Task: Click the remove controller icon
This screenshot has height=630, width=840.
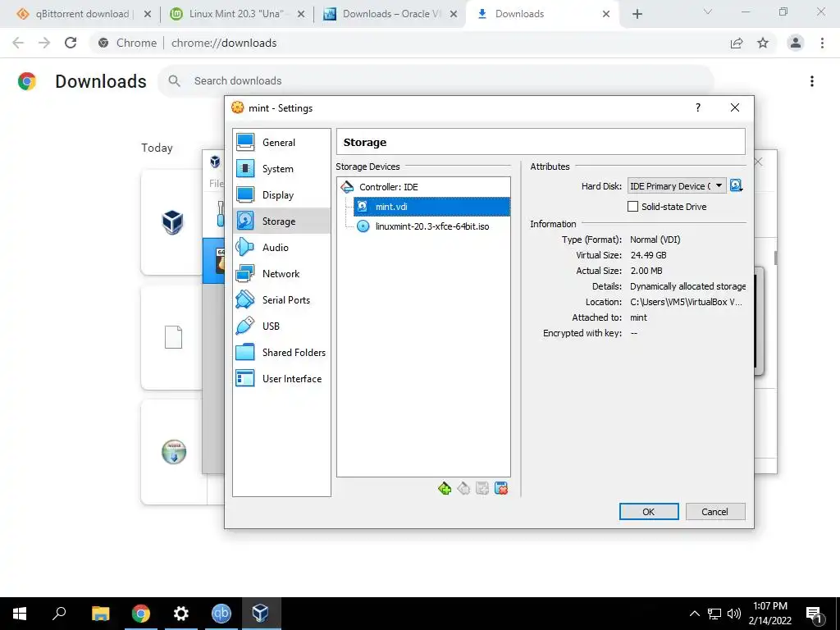Action: tap(463, 489)
